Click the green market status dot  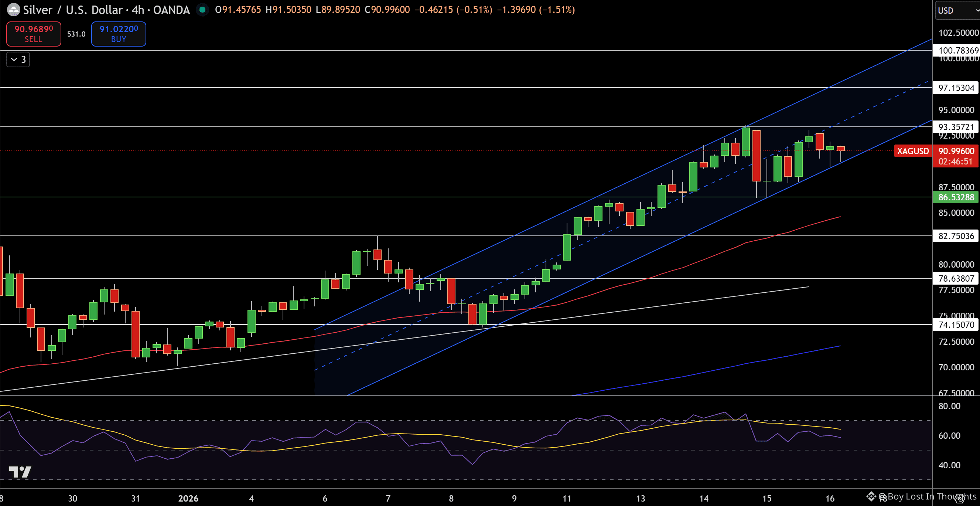coord(203,10)
